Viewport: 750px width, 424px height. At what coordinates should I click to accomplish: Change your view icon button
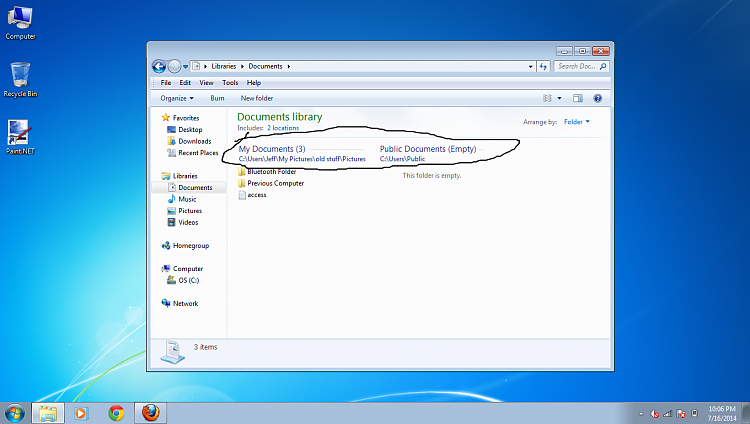[547, 98]
